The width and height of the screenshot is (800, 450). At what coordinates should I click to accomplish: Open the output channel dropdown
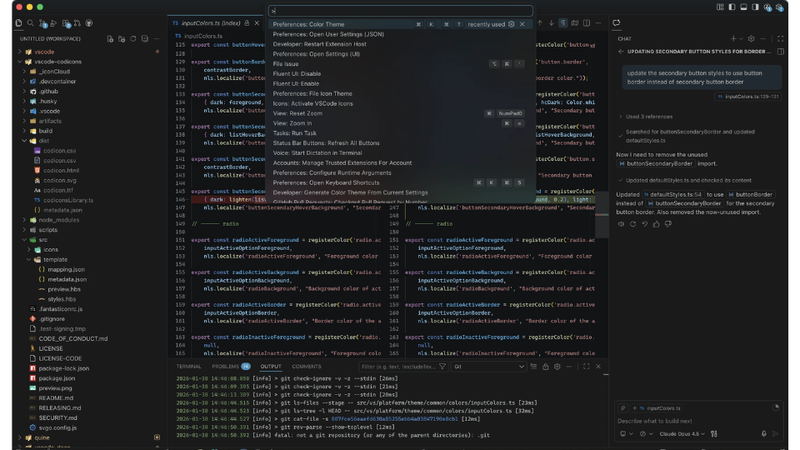(x=488, y=366)
